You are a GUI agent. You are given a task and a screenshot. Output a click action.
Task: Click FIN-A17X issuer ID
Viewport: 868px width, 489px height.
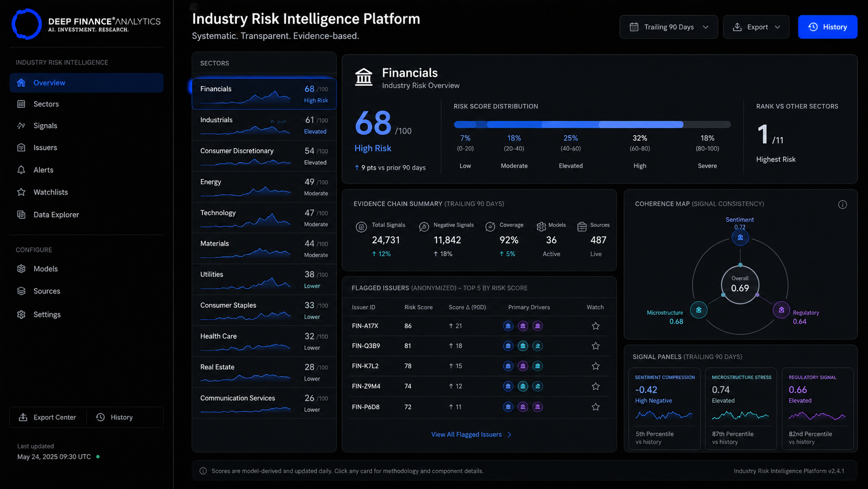pos(365,326)
